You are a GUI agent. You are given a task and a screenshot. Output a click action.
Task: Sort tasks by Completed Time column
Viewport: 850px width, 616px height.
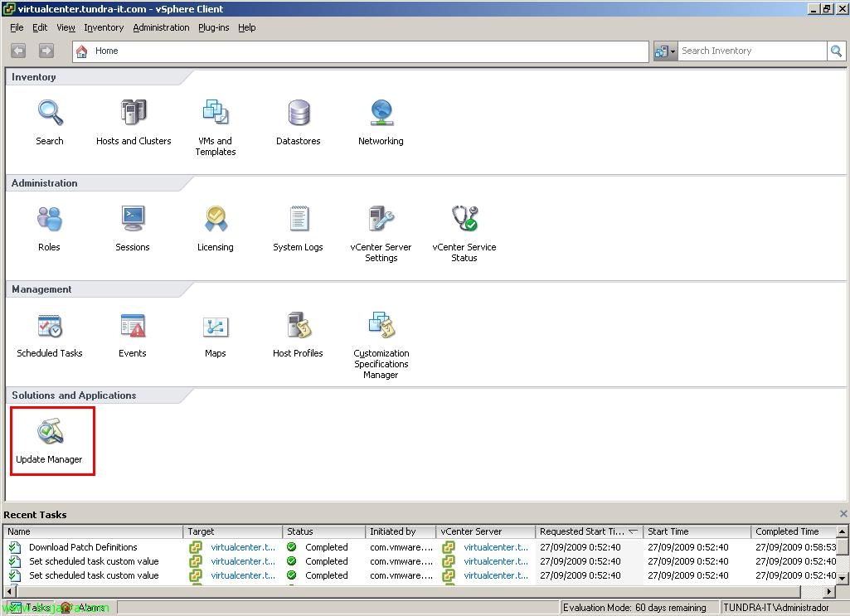[x=794, y=531]
